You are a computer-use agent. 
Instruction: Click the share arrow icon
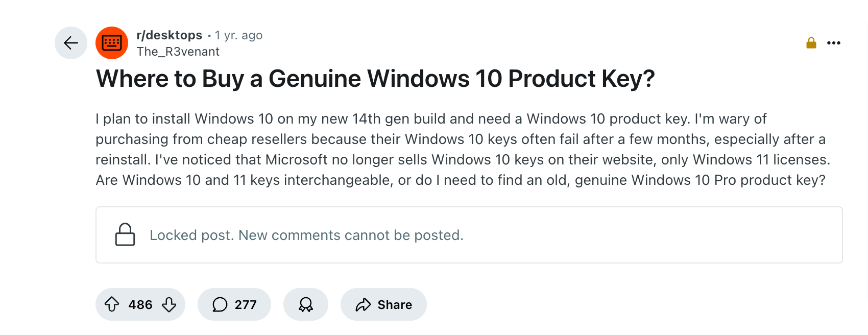coord(363,305)
